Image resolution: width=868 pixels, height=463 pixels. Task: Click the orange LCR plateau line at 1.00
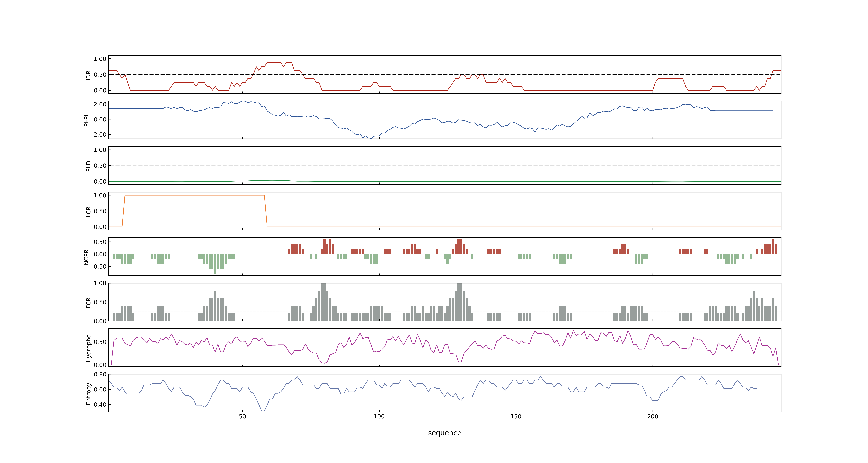coord(194,195)
